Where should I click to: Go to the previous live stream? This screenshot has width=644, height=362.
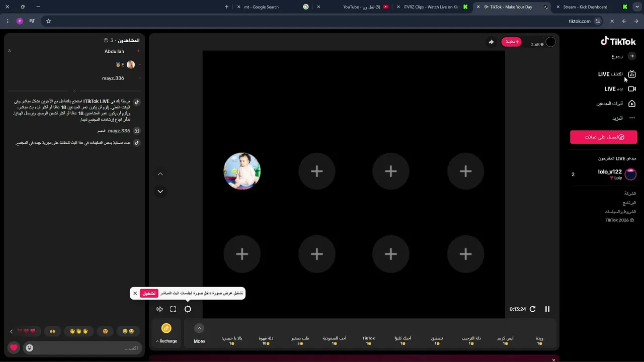point(160,174)
